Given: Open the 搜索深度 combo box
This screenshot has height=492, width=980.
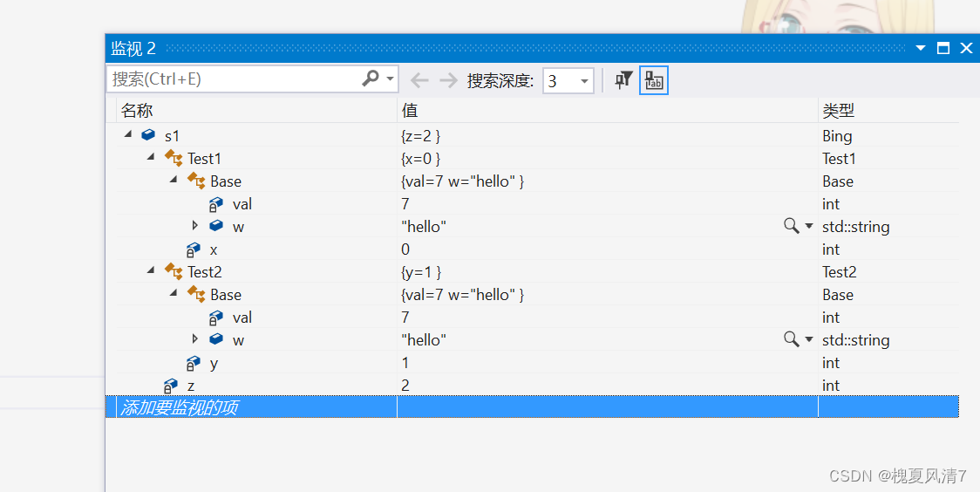Looking at the screenshot, I should coord(568,80).
